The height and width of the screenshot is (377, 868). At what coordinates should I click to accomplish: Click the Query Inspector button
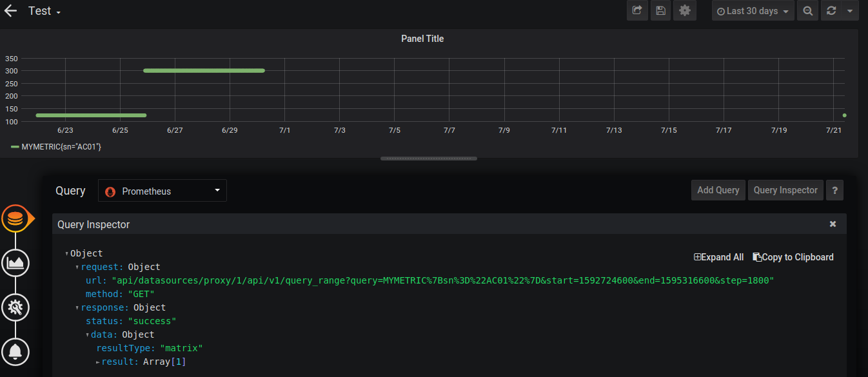(x=785, y=190)
